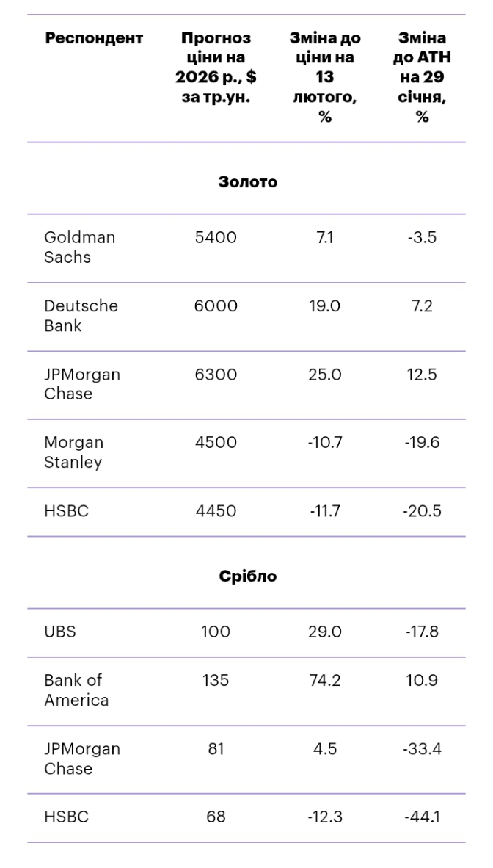Select Deutsche Bank forecast value 6000
The image size is (493, 868).
216,306
